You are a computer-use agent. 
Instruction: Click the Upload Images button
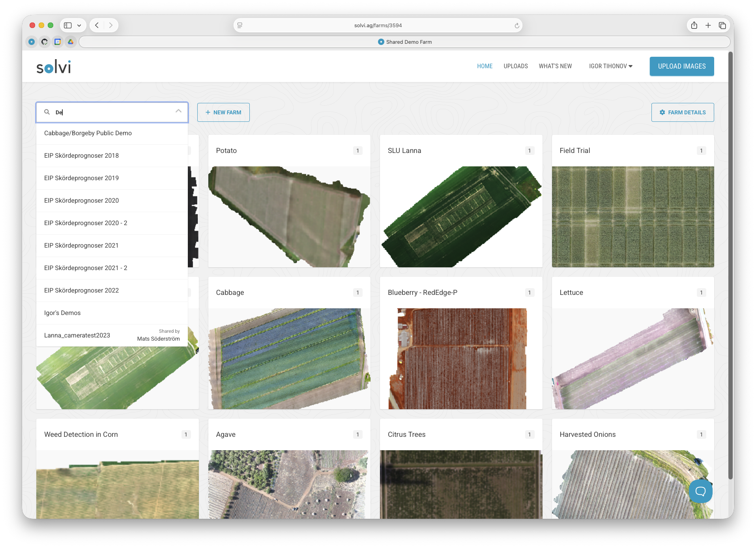(681, 66)
